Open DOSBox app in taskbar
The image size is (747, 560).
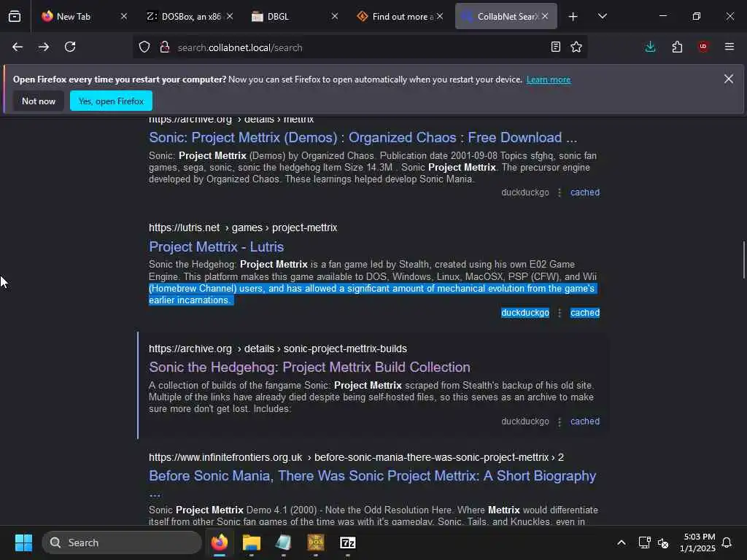pyautogui.click(x=316, y=542)
